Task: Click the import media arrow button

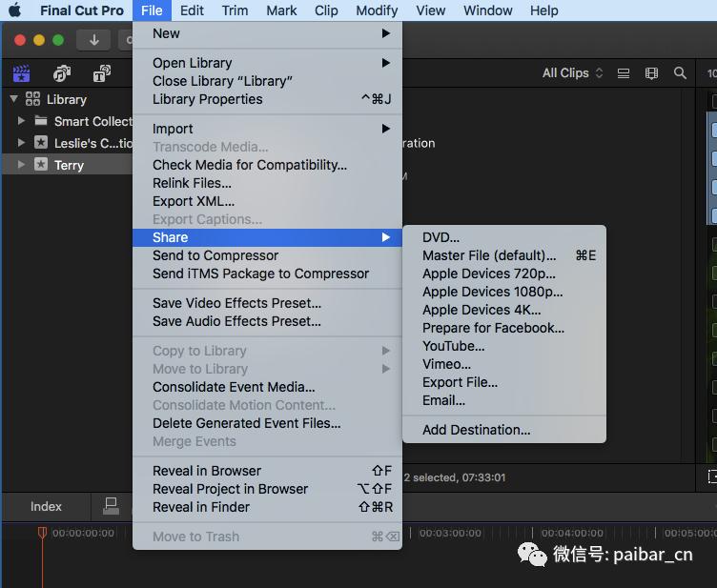Action: 93,40
